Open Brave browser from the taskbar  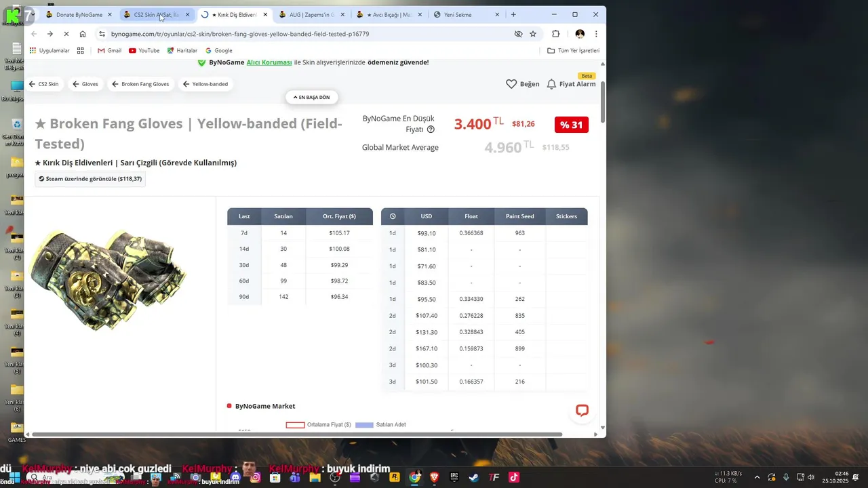434,477
